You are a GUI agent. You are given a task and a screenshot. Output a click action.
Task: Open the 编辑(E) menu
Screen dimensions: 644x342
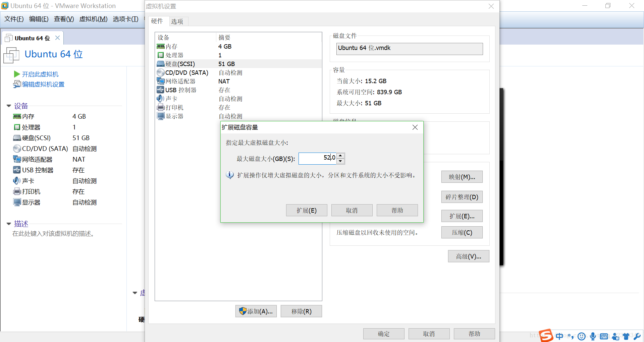click(x=39, y=19)
